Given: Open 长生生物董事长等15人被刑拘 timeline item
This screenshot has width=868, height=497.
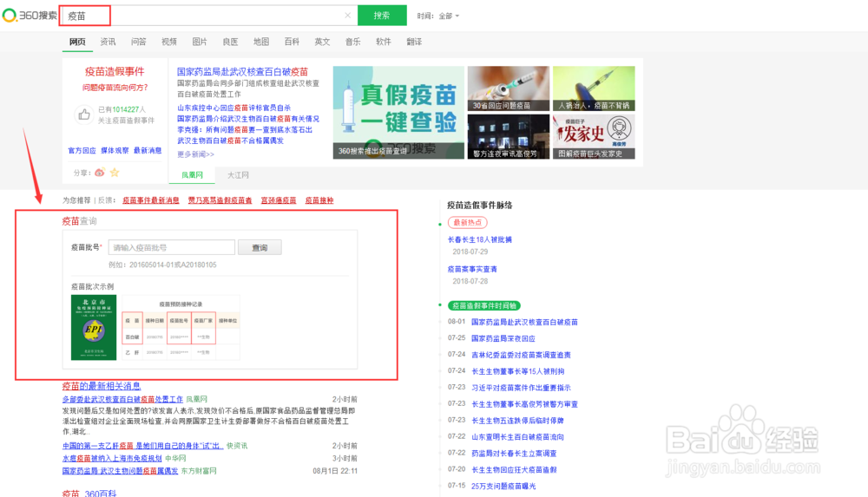Looking at the screenshot, I should [517, 371].
